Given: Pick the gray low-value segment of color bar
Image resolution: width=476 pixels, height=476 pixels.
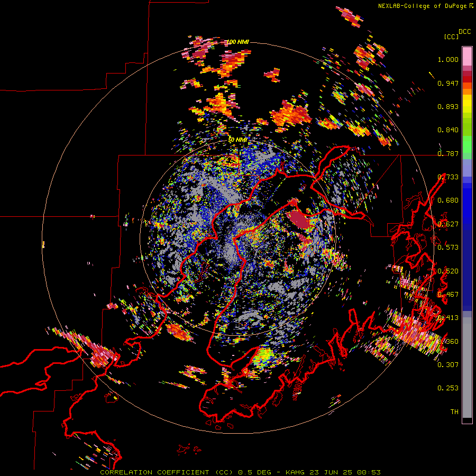Looking at the screenshot, I should (467, 368).
